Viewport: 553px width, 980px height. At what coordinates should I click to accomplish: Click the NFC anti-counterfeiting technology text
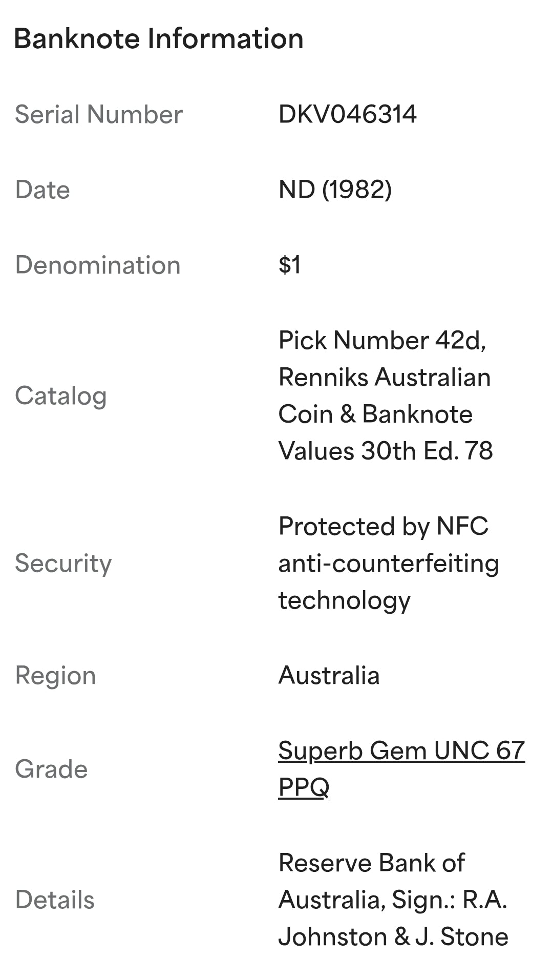(x=389, y=564)
